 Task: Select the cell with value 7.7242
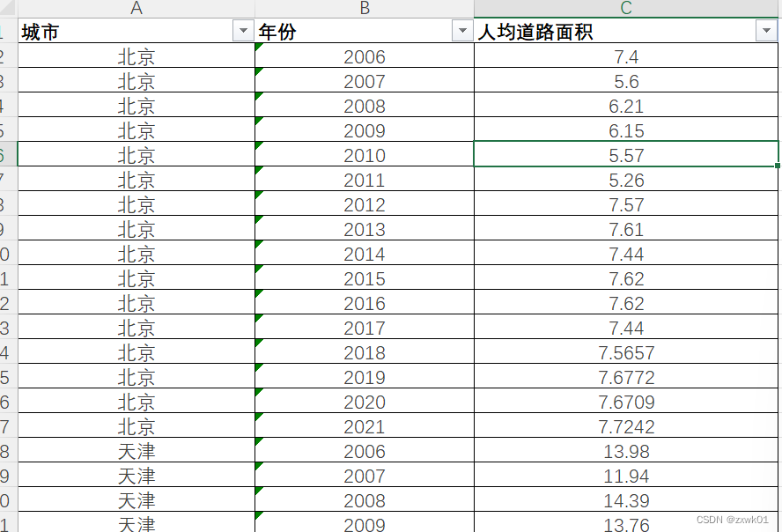626,425
